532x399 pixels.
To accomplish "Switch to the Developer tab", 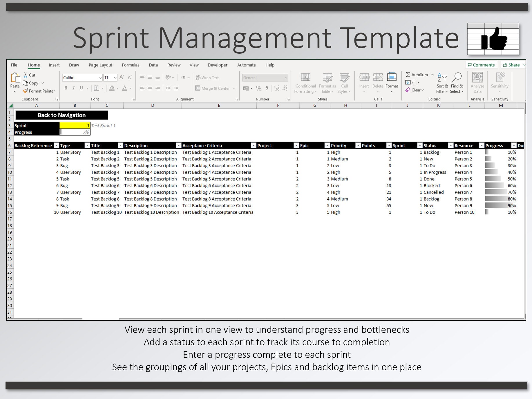I will click(218, 65).
